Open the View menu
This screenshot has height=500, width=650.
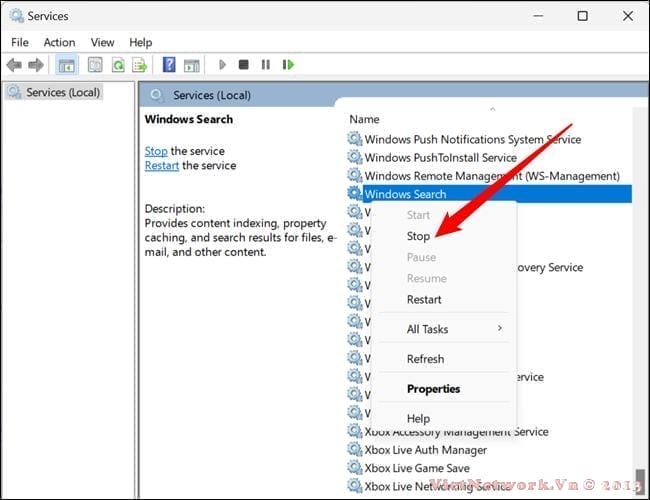pyautogui.click(x=102, y=42)
